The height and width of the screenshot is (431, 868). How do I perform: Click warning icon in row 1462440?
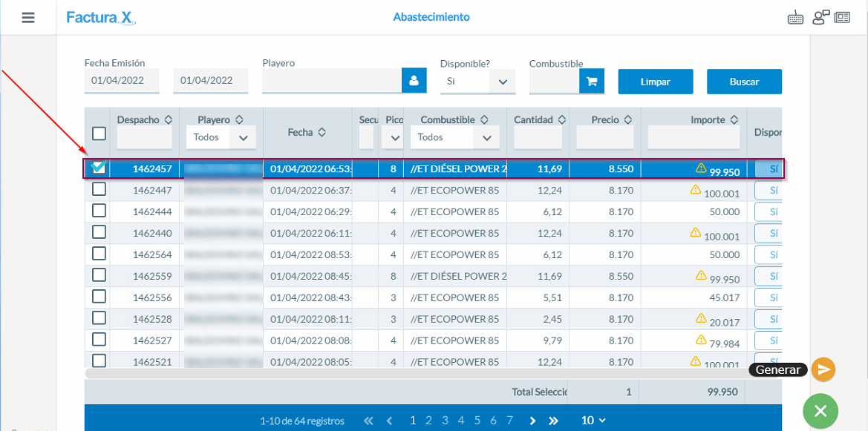point(695,232)
